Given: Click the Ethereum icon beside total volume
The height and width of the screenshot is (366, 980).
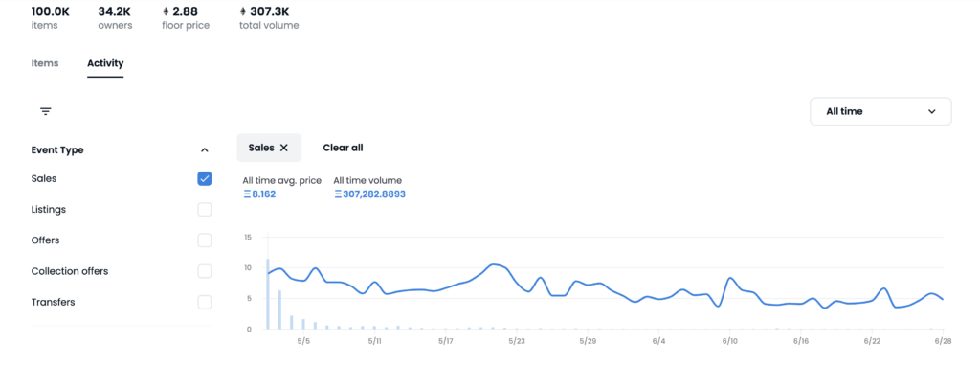Looking at the screenshot, I should tap(243, 11).
